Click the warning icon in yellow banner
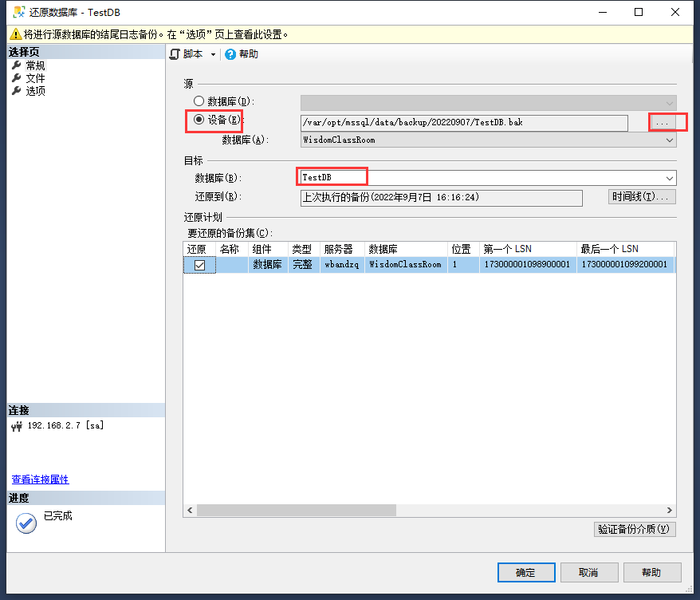700x600 pixels. [14, 34]
